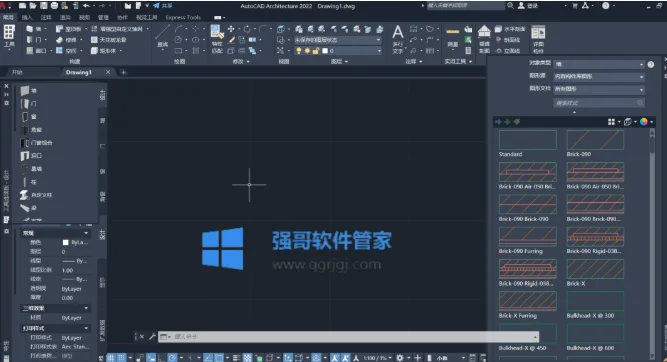
Task: Click the Ceiling Grid button in ribbon
Action: [x=109, y=40]
